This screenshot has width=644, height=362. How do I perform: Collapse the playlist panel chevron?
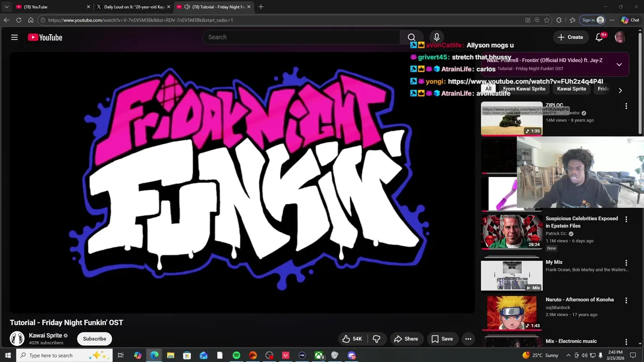click(x=619, y=64)
